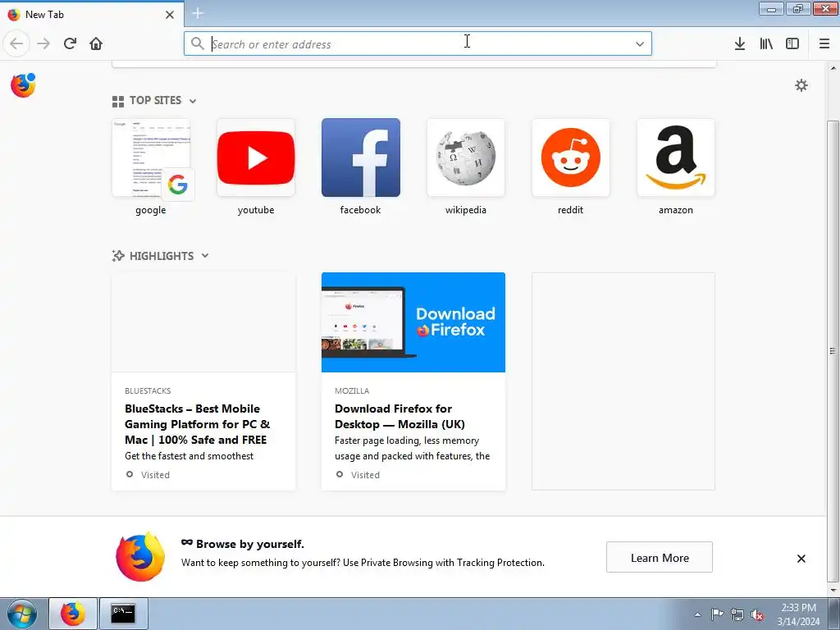The image size is (840, 630).
Task: Select the New Tab tab
Action: click(91, 15)
